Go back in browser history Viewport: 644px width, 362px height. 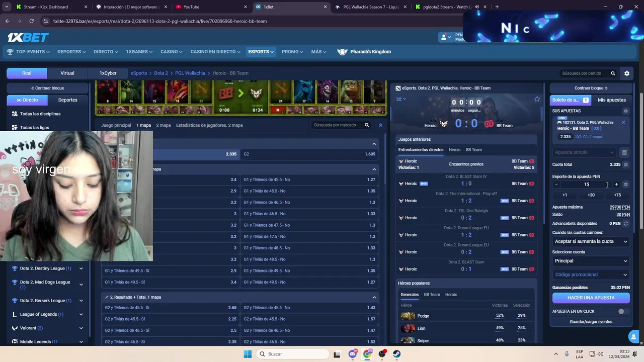tap(7, 21)
